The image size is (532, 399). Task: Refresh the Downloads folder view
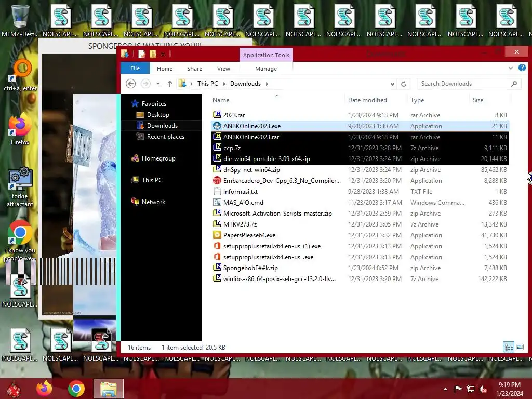point(404,84)
